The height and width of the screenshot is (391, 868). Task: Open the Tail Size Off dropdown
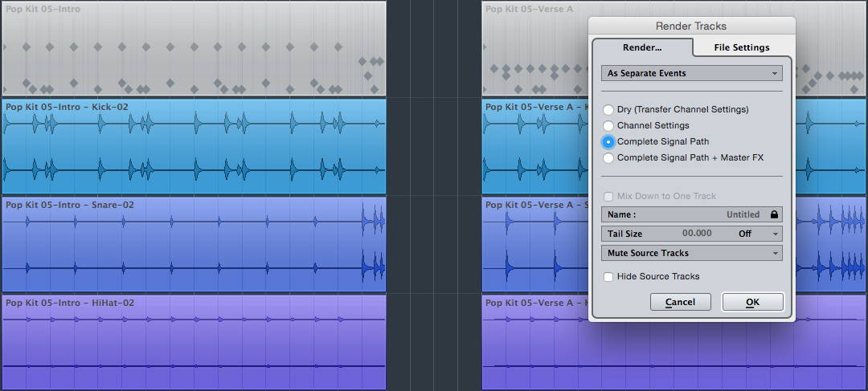[759, 234]
